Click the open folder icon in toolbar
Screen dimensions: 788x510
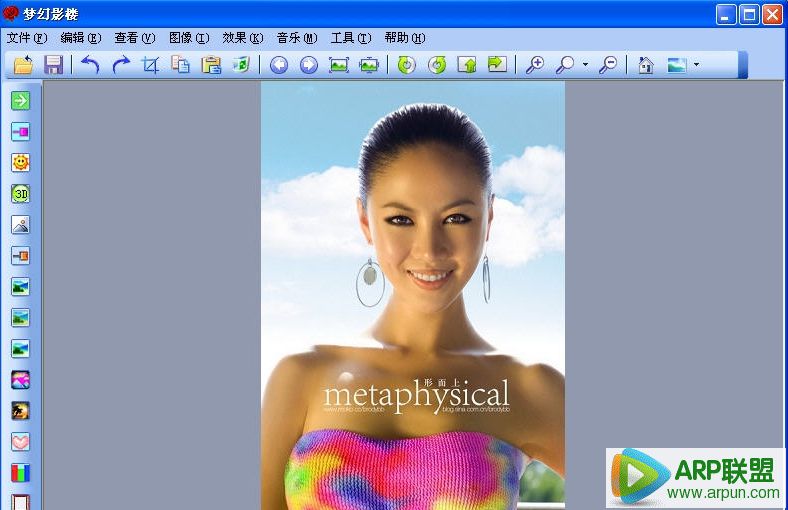[23, 65]
